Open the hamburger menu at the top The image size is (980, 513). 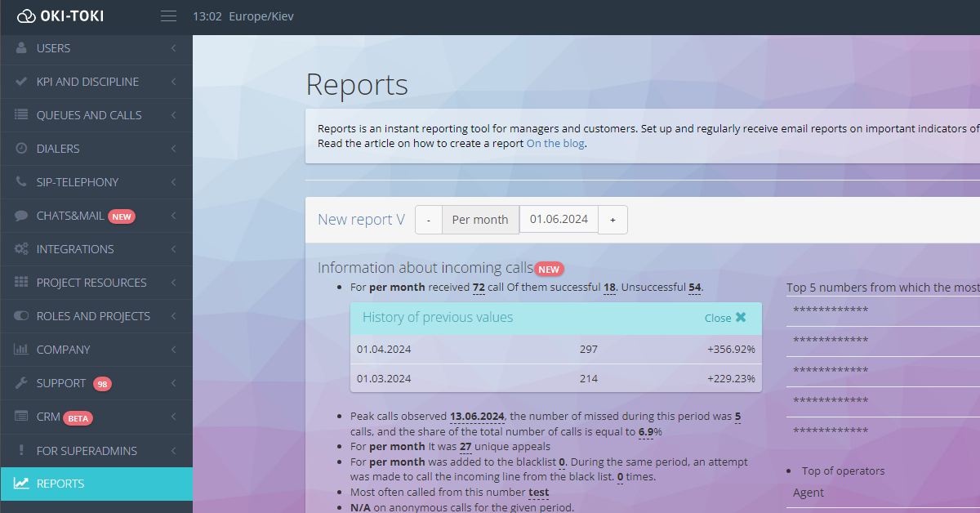click(x=168, y=15)
